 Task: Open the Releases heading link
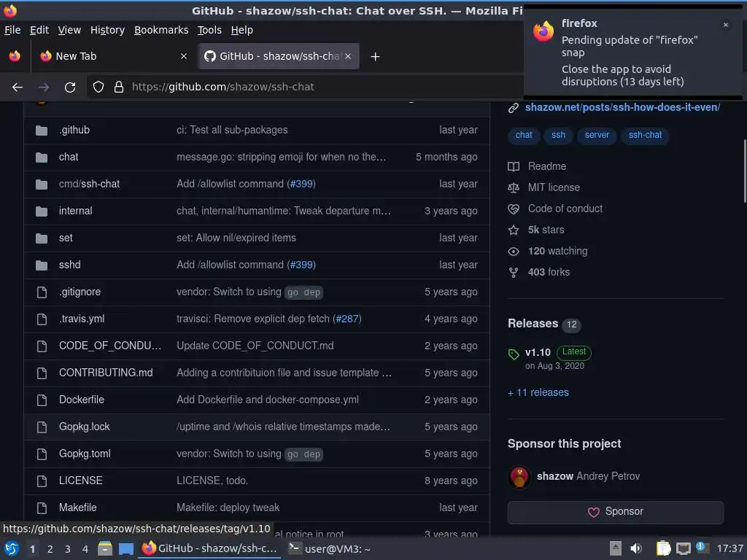point(533,324)
